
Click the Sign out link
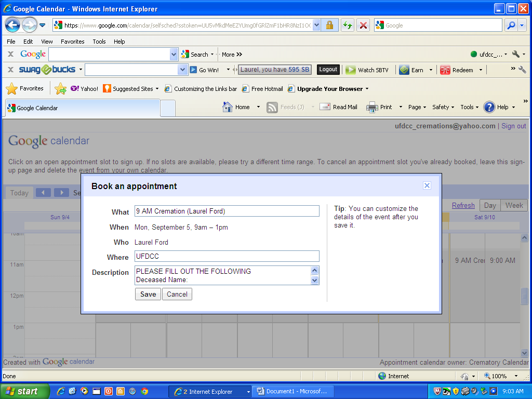point(513,126)
